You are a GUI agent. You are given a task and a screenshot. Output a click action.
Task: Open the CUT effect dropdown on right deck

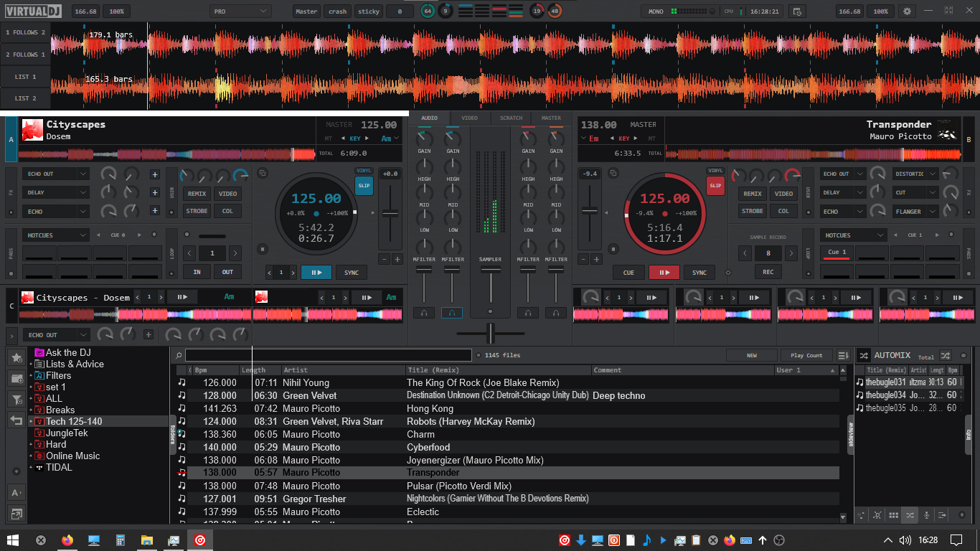pyautogui.click(x=916, y=192)
